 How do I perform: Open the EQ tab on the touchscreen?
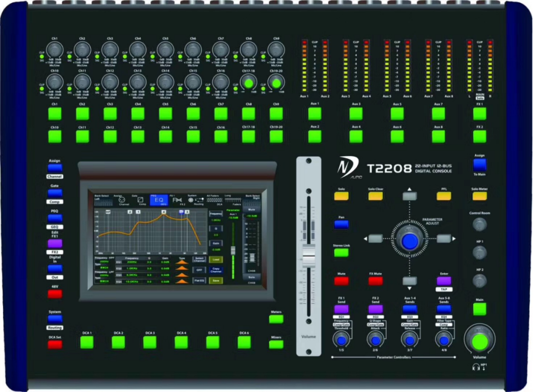pyautogui.click(x=159, y=200)
